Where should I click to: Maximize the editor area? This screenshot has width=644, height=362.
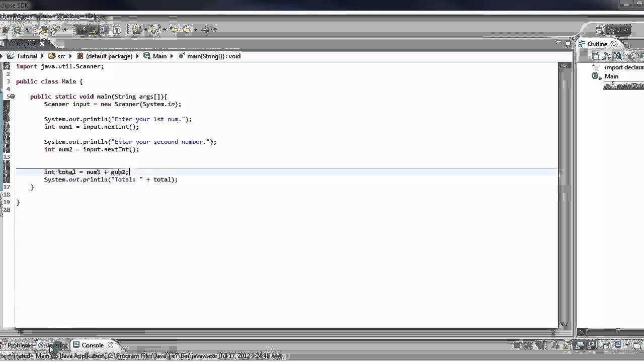point(568,43)
